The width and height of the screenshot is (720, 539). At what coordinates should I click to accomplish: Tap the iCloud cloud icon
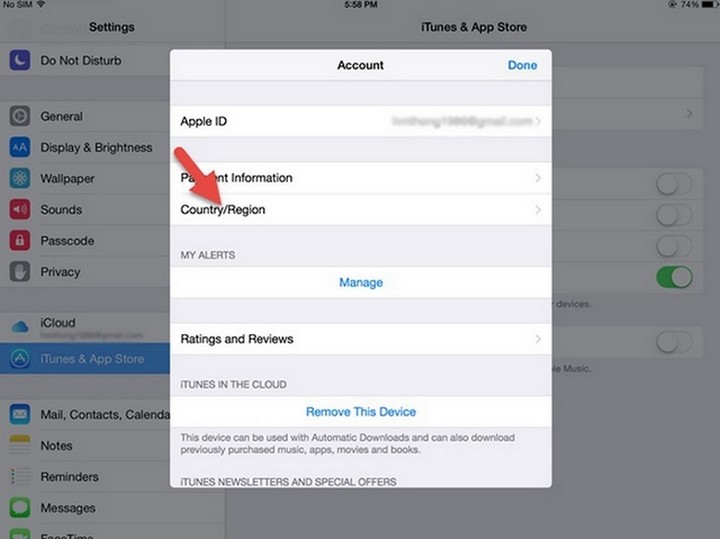20,328
